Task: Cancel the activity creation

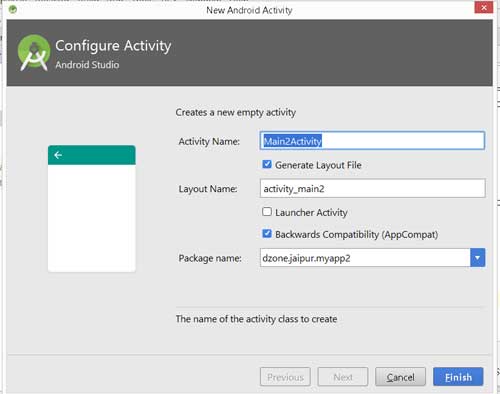Action: [x=400, y=377]
